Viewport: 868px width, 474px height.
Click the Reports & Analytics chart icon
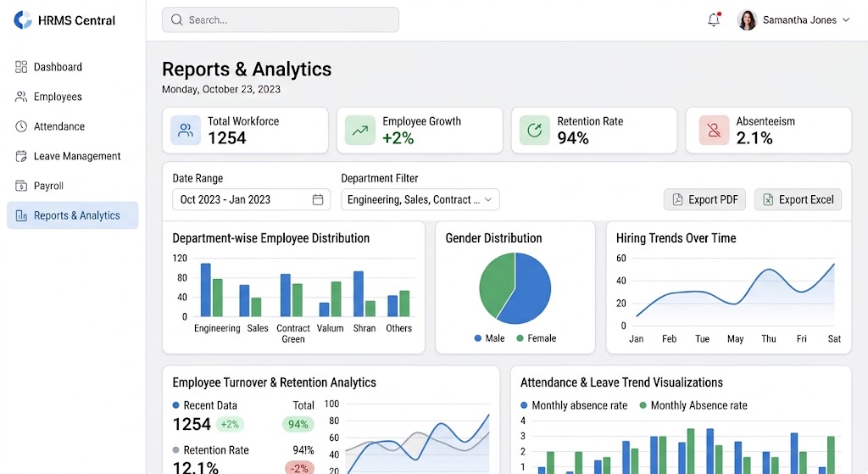(21, 215)
